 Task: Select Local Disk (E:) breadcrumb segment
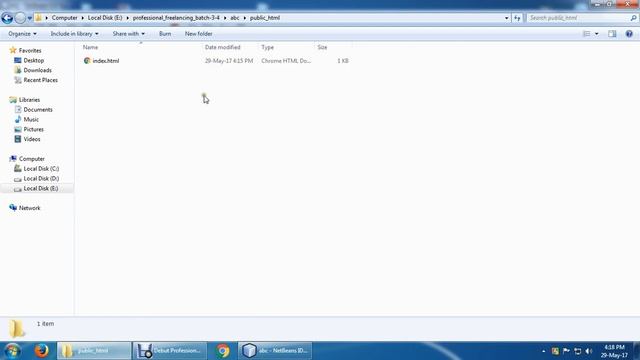point(105,18)
